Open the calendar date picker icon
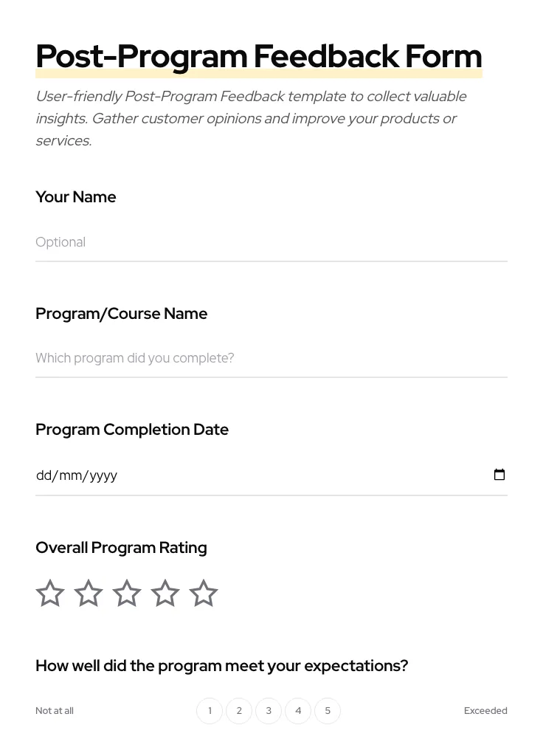Screen dimensions: 543x756 point(499,475)
